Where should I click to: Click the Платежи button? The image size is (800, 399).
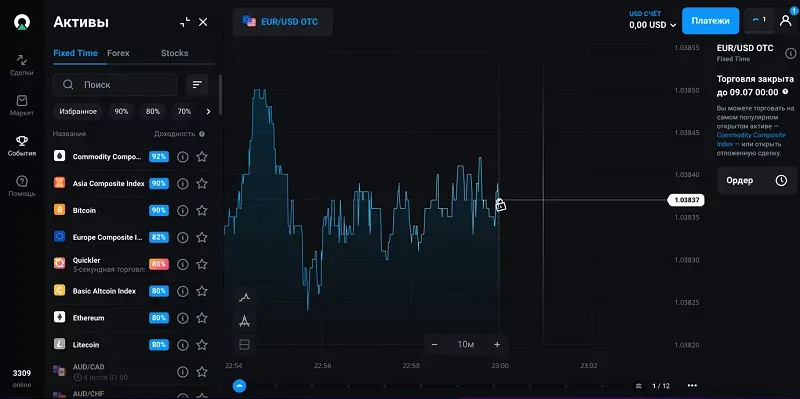pyautogui.click(x=710, y=21)
